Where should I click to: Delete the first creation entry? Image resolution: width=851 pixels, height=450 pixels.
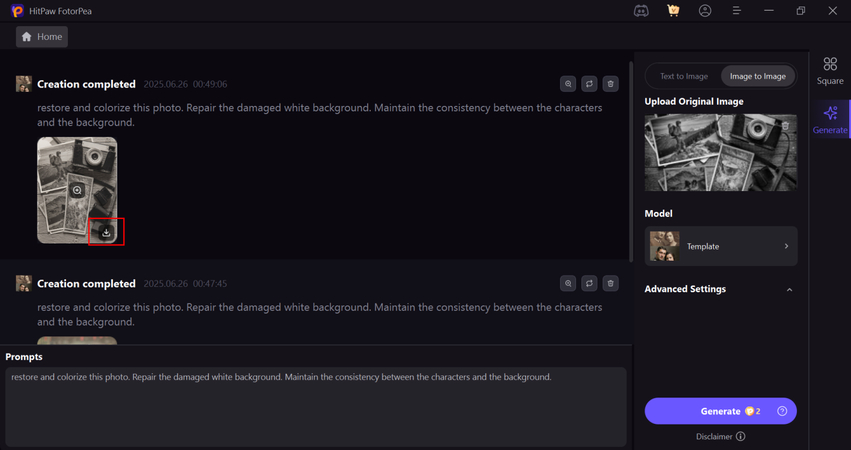click(x=610, y=84)
